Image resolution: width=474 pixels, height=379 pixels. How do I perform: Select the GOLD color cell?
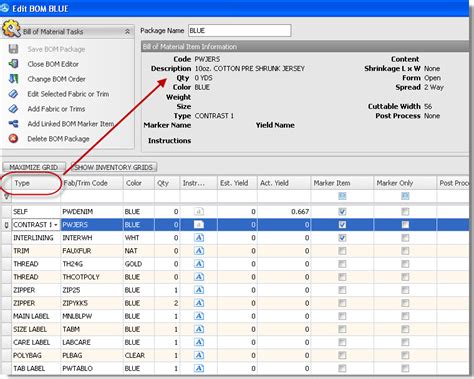[139, 264]
